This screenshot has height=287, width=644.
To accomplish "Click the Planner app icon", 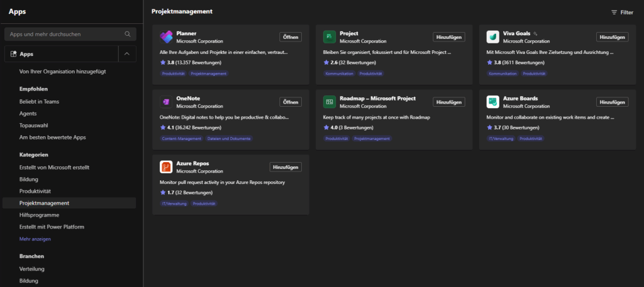I will coord(166,37).
